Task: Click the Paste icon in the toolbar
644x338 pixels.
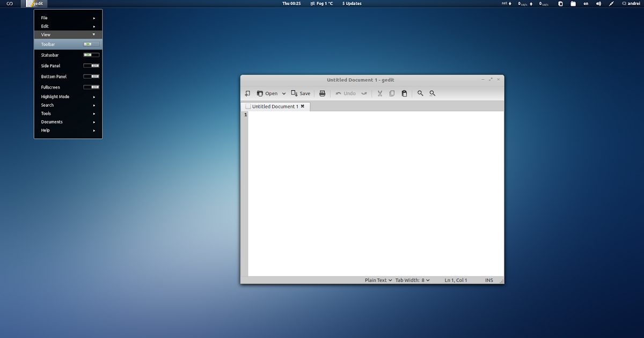Action: (x=405, y=93)
